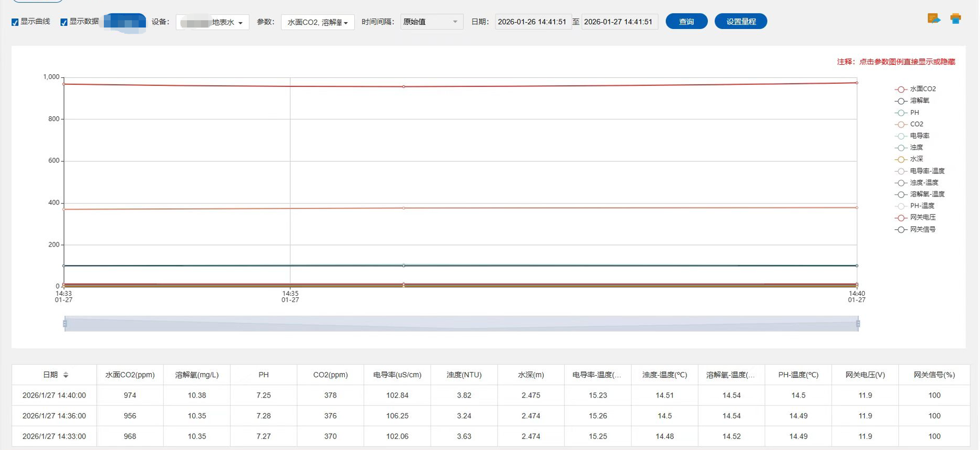
Task: Toggle the 水深 legend series
Action: pos(909,159)
